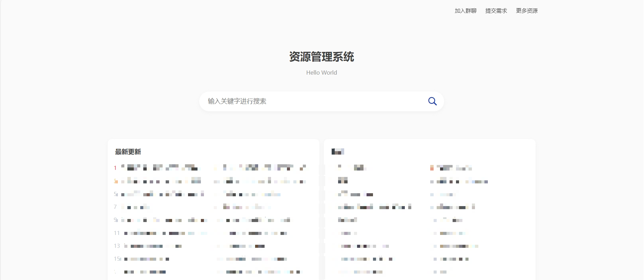Select the 最新更新 section heading
Screen dimensions: 644x280
click(128, 152)
